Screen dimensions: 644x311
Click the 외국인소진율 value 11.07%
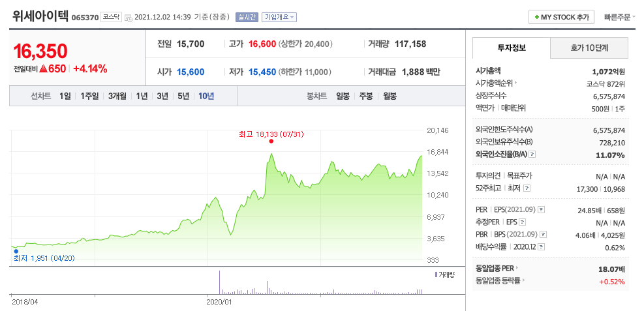(610, 155)
